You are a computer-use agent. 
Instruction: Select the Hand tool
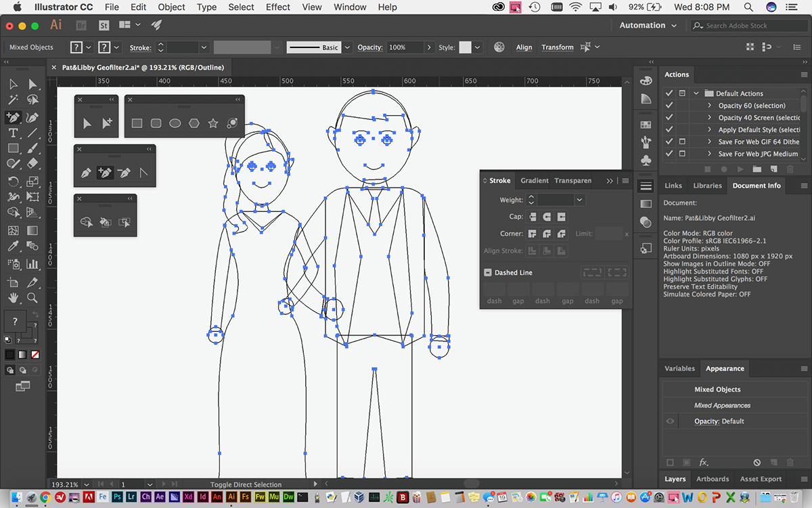(13, 297)
